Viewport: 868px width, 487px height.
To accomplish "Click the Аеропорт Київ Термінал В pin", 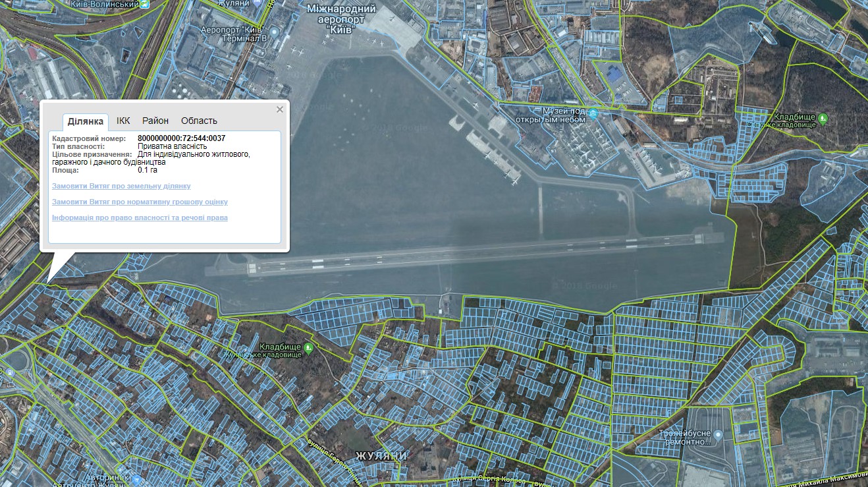I will click(x=273, y=33).
